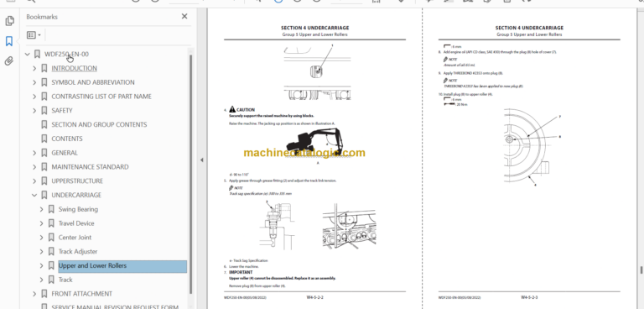Expand the GENERAL bookmark
The width and height of the screenshot is (644, 309).
pos(34,153)
